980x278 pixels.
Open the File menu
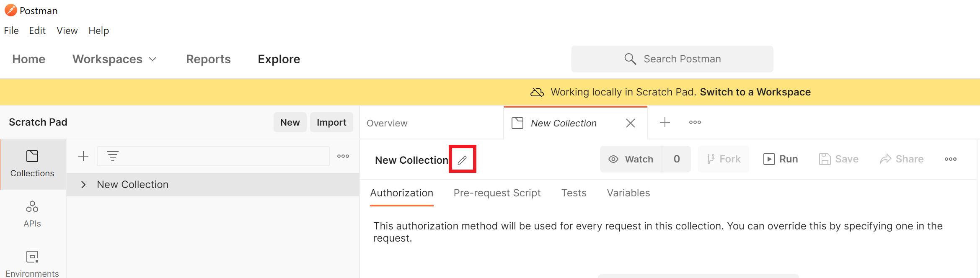[x=11, y=31]
